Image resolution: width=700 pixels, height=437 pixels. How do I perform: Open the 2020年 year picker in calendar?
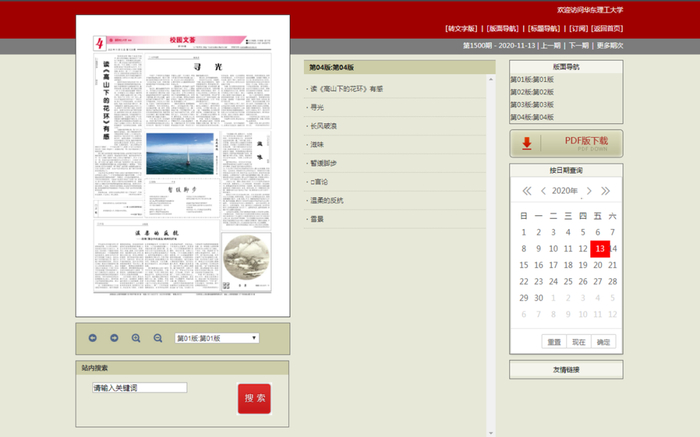pos(565,191)
